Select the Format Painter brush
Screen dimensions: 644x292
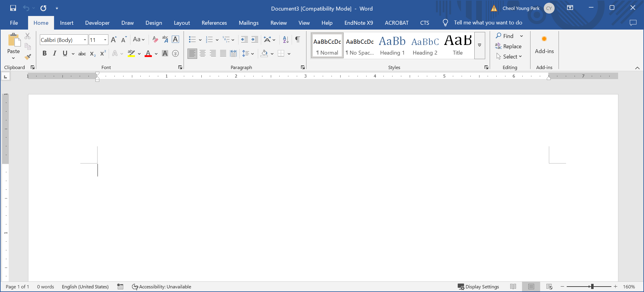28,56
